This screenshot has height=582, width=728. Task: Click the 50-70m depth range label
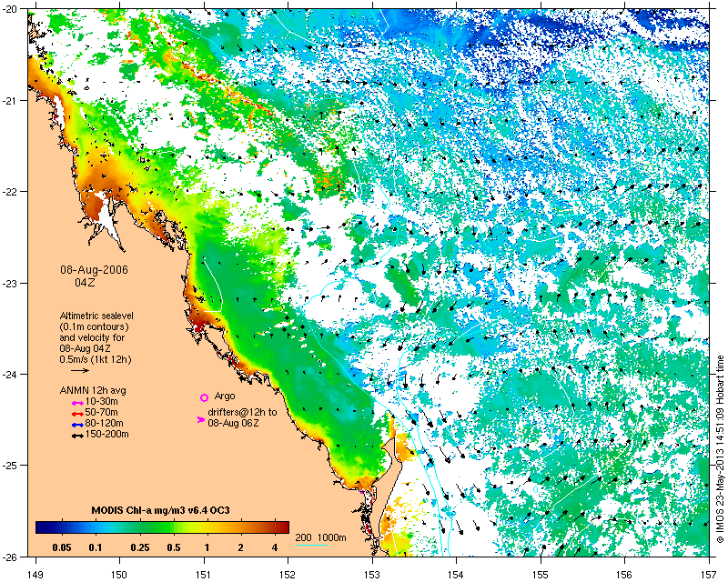pyautogui.click(x=101, y=412)
